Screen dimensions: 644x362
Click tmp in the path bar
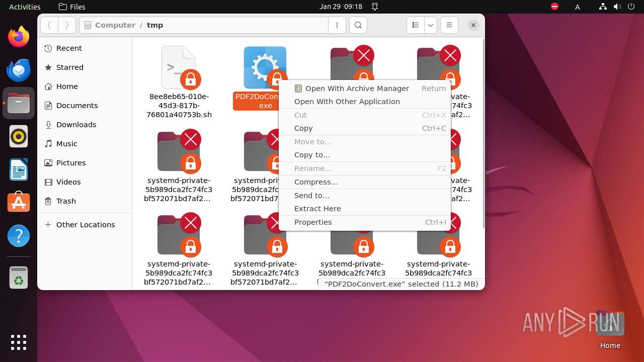pyautogui.click(x=155, y=25)
